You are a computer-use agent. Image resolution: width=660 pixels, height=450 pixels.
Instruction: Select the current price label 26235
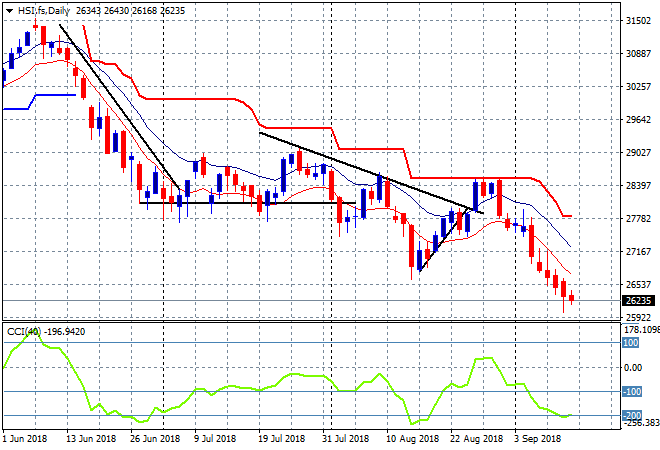638,301
